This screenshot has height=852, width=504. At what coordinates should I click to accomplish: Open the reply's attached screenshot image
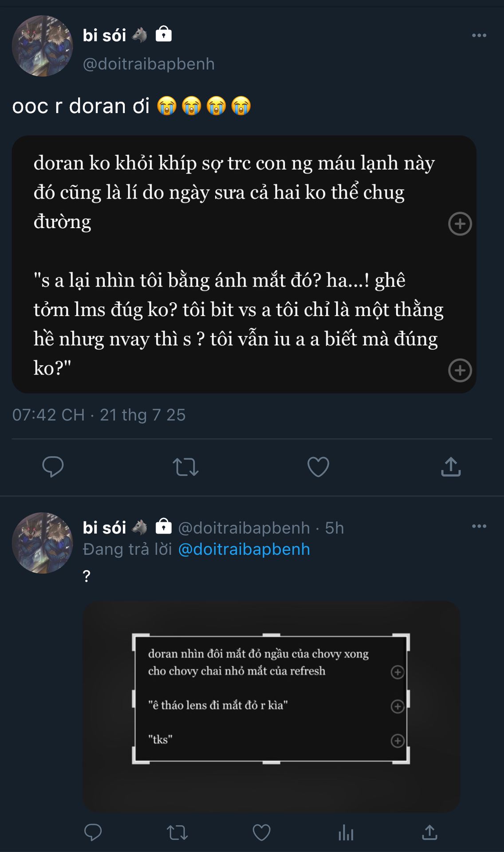point(271,706)
